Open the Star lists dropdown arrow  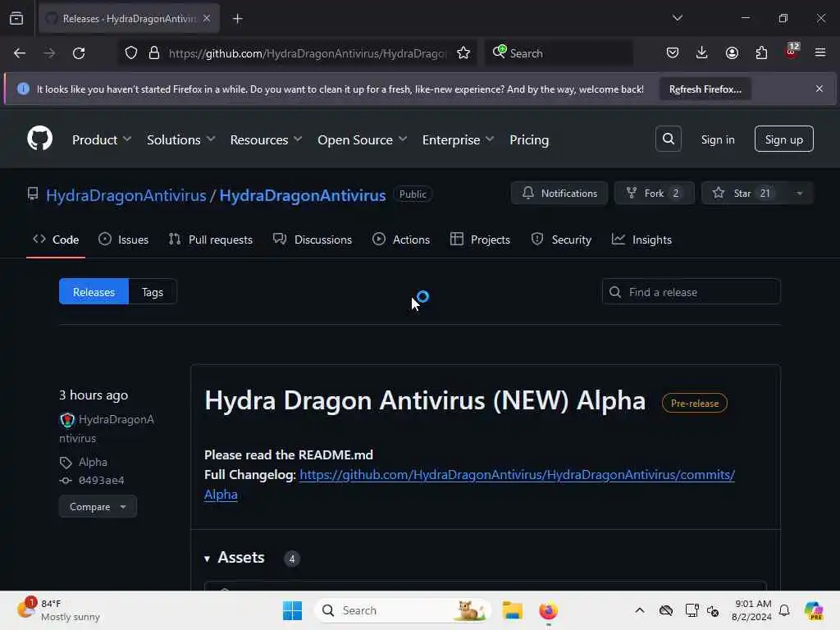799,194
